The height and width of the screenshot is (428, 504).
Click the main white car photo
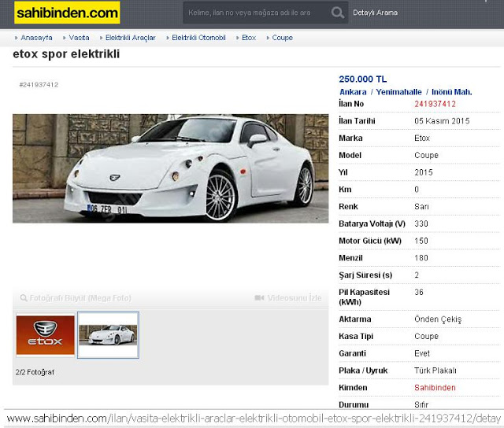pyautogui.click(x=170, y=168)
